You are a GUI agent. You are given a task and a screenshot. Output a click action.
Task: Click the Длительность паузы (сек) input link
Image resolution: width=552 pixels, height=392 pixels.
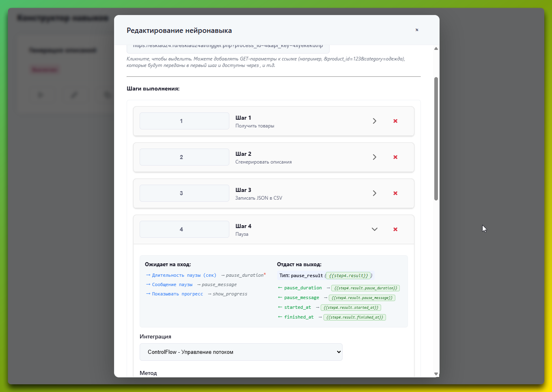point(184,275)
